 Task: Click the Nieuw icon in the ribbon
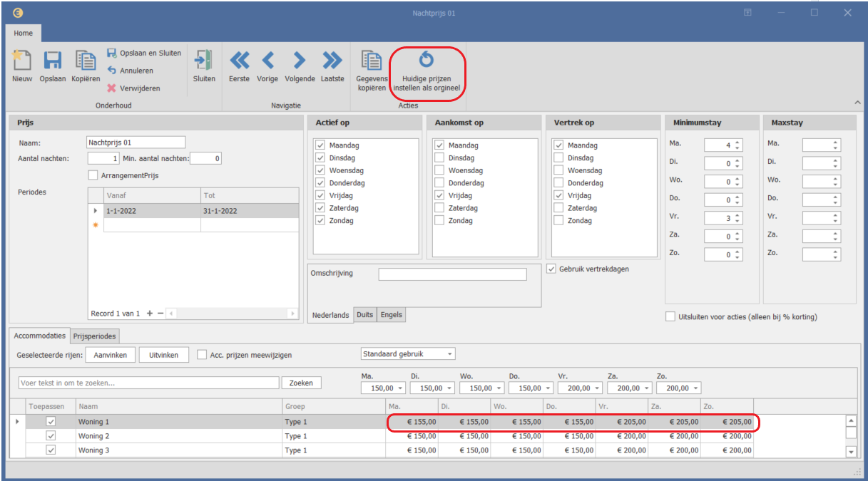(x=22, y=61)
